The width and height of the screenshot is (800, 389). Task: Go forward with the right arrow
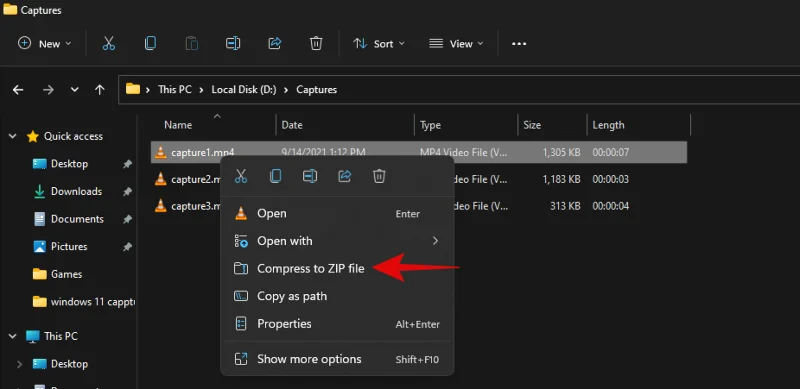click(48, 90)
